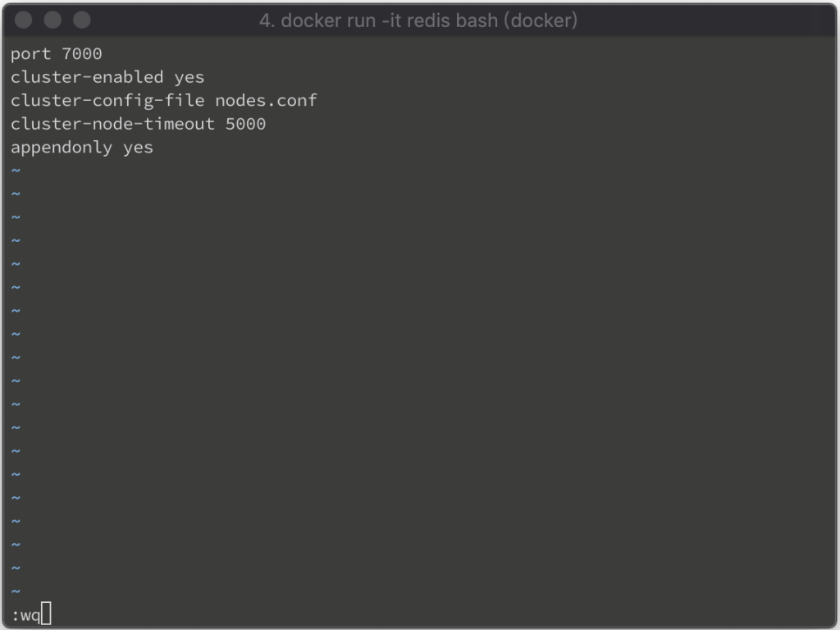Minimize the terminal window using the middle button
The height and width of the screenshot is (630, 840).
coord(52,20)
